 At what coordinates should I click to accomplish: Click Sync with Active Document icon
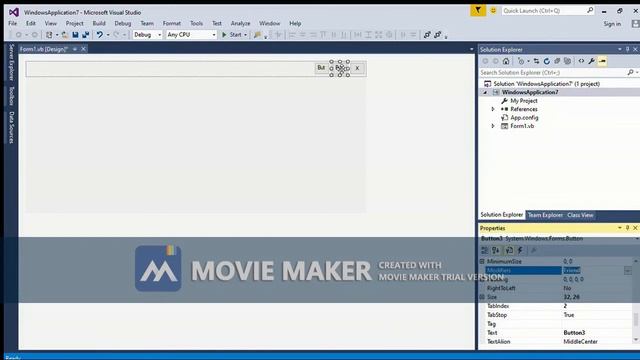(x=536, y=61)
